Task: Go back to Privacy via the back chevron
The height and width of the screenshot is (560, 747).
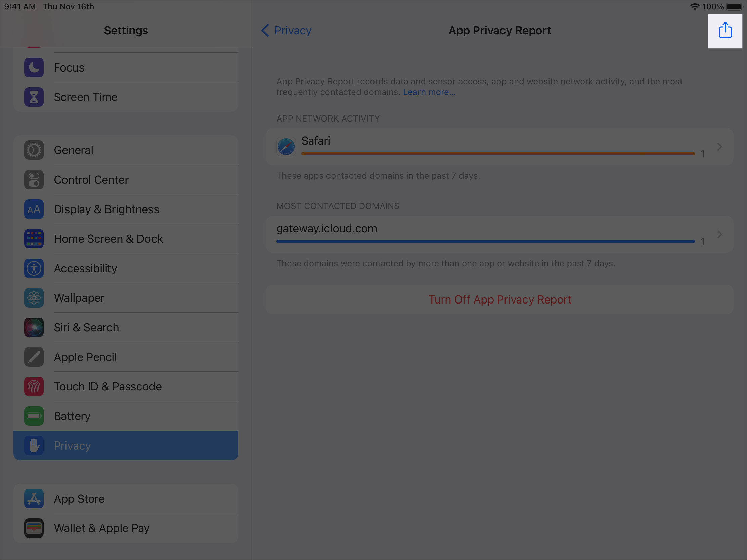Action: (265, 30)
